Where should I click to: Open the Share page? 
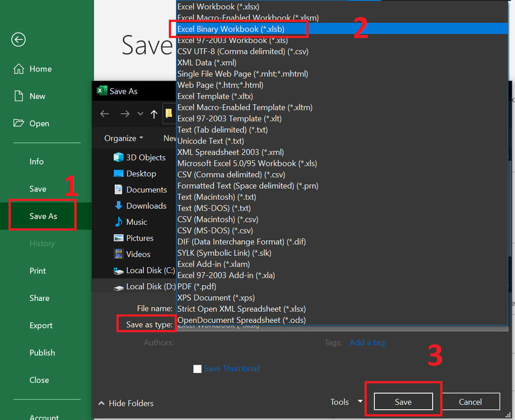[x=39, y=298]
